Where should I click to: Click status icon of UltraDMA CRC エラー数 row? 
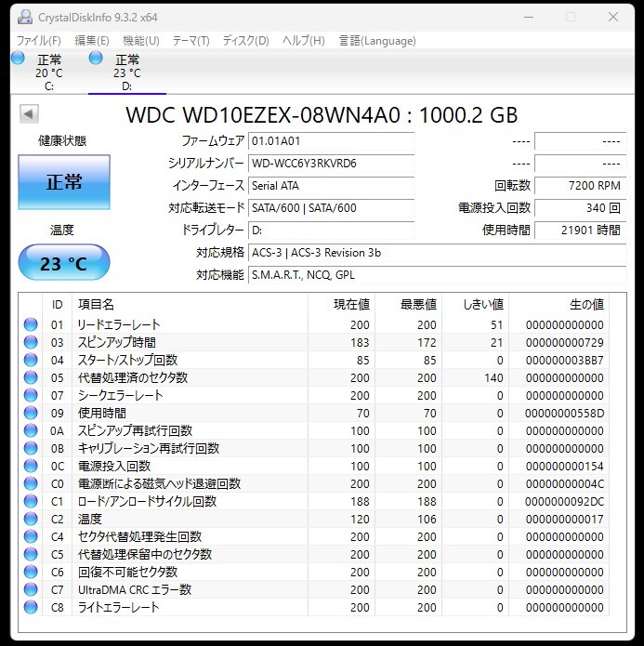pos(31,590)
